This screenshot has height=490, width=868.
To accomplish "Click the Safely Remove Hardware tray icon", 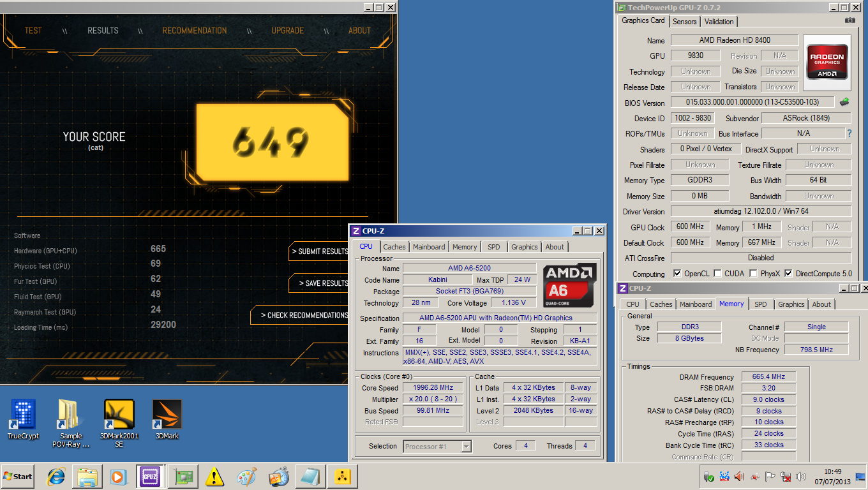I will [x=708, y=477].
